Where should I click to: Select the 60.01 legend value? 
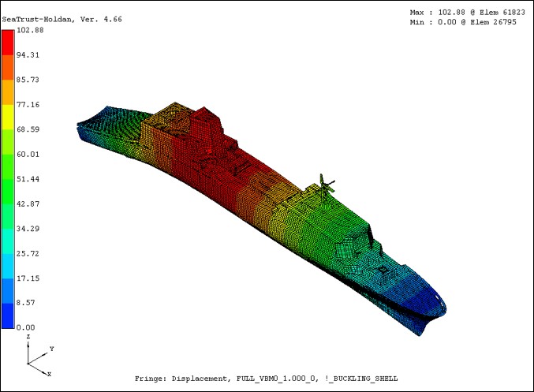(28, 155)
